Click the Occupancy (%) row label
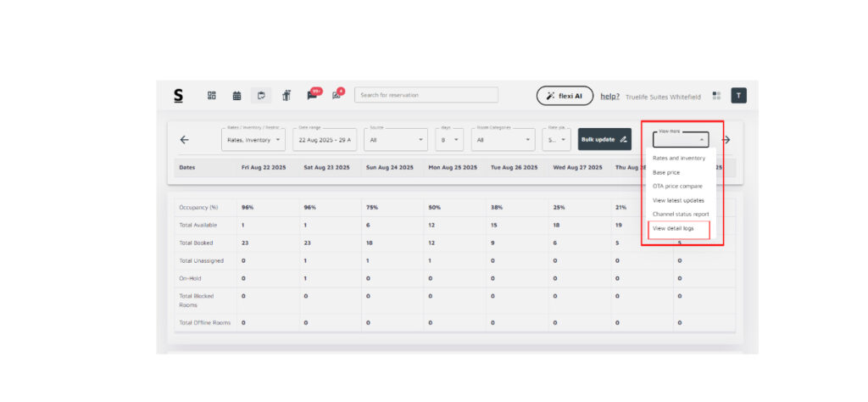Screen dimensions: 868x402 [198, 208]
